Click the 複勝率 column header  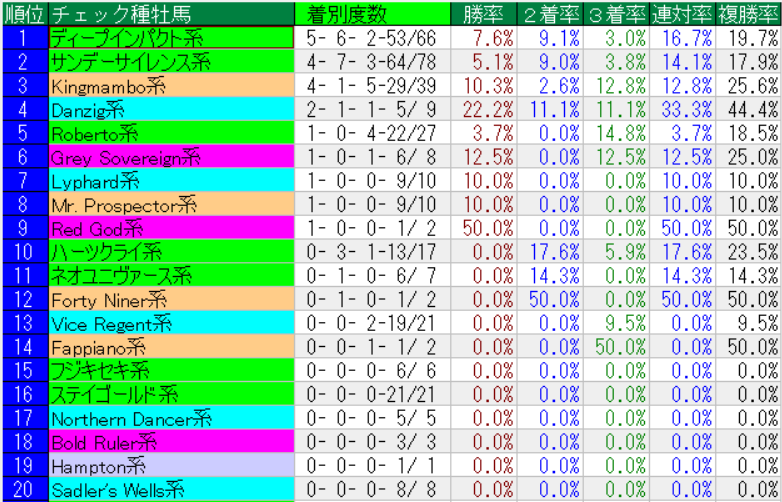(x=749, y=13)
